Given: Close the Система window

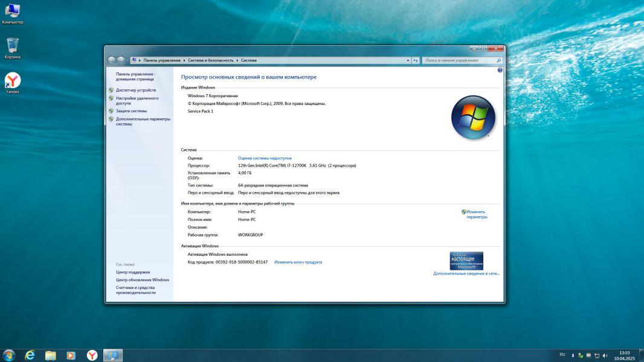Looking at the screenshot, I should click(496, 48).
